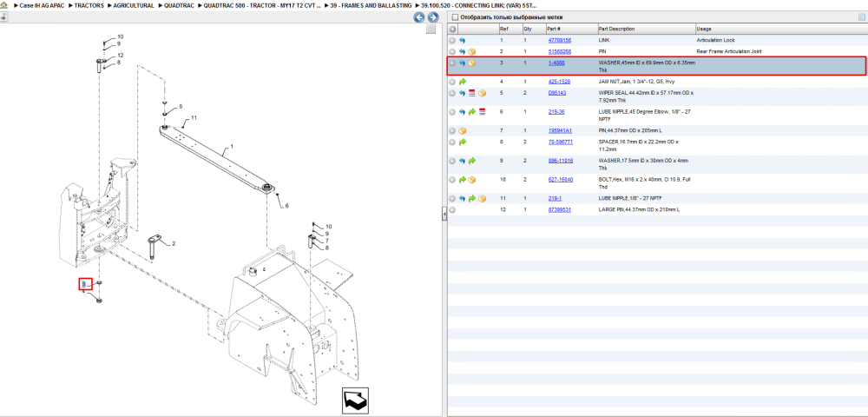Collapse the panel using splitter handle
Screen dimensions: 868x417
[x=444, y=215]
